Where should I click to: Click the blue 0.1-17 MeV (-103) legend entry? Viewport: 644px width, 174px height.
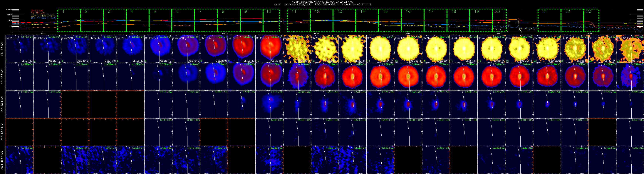[43, 18]
